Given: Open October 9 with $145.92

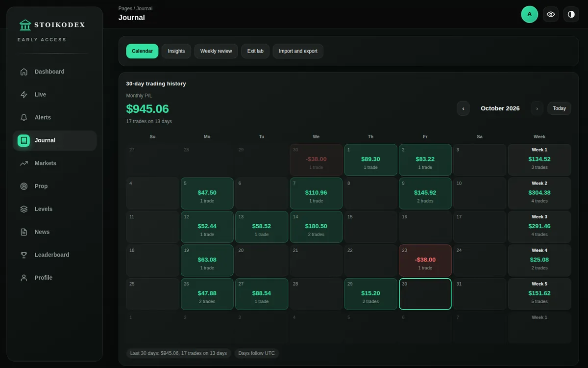Looking at the screenshot, I should [x=425, y=193].
